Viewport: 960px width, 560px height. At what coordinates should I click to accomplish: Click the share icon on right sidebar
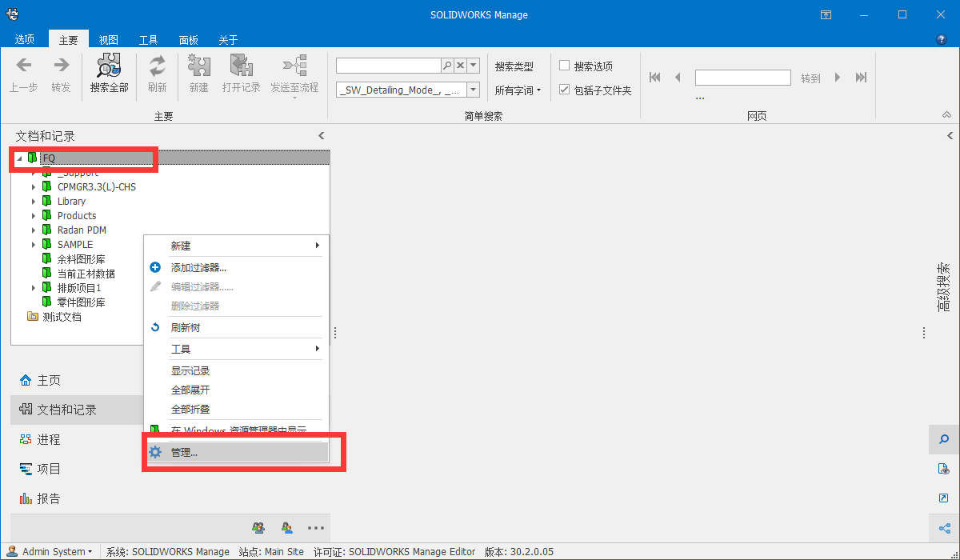pos(944,528)
